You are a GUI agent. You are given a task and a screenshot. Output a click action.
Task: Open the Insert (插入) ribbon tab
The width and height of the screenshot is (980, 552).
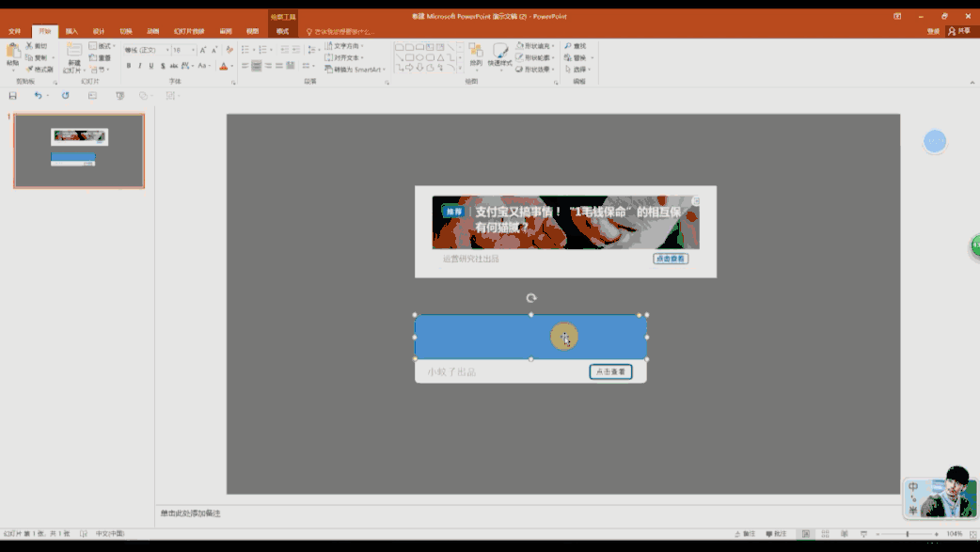click(x=71, y=31)
